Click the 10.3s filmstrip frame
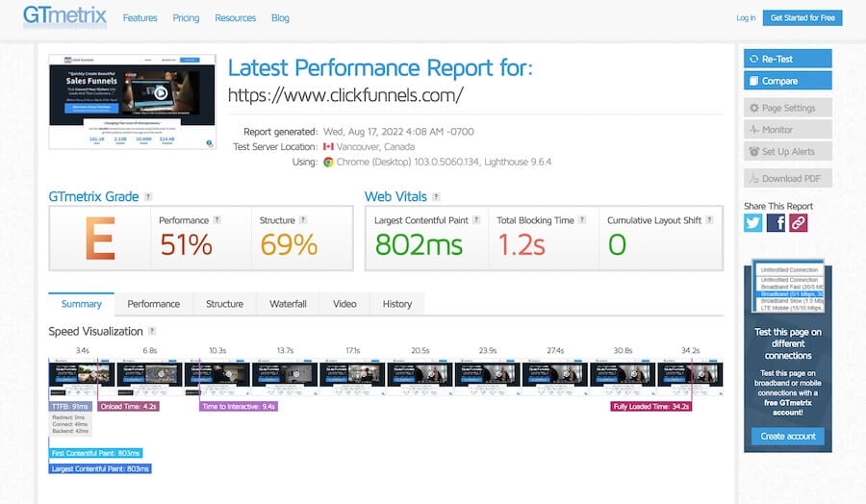This screenshot has height=504, width=866. [x=217, y=378]
